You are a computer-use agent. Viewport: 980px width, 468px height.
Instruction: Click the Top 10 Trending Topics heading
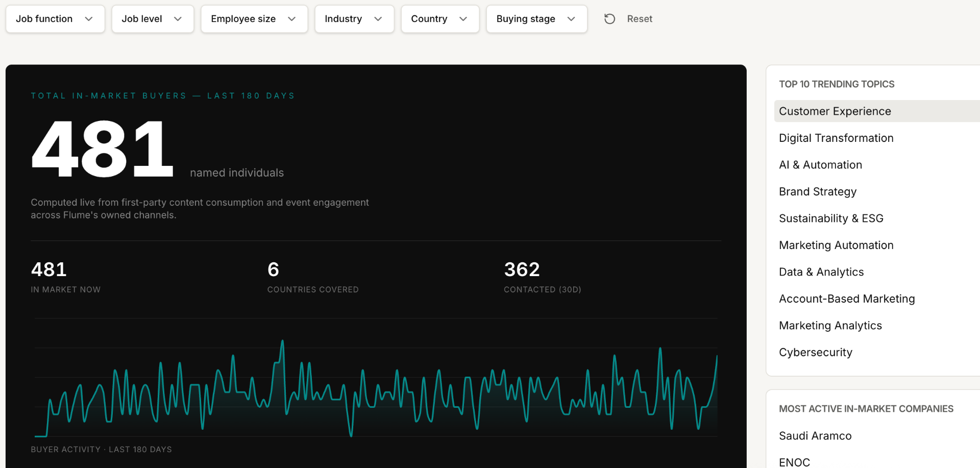coord(837,84)
